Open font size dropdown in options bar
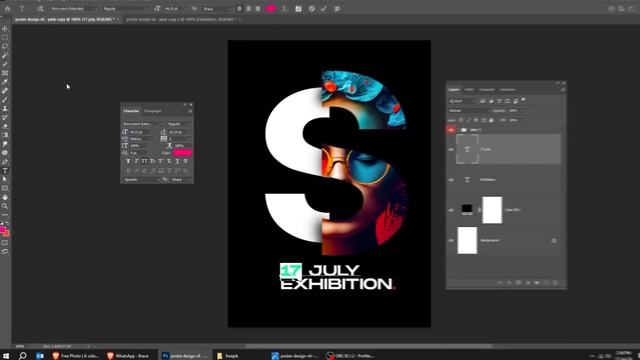Viewport: 640px width, 360px height. point(176,9)
